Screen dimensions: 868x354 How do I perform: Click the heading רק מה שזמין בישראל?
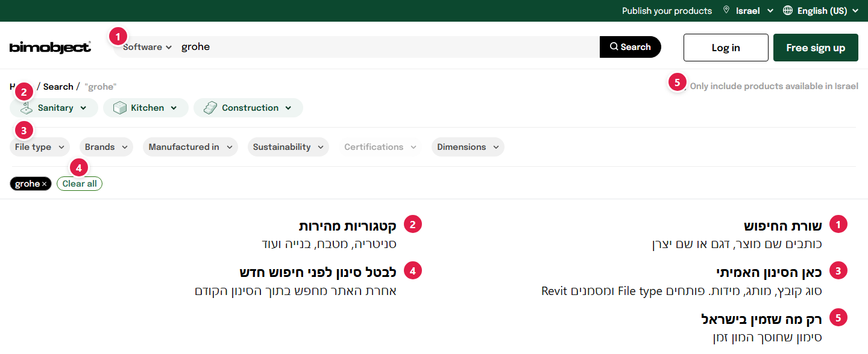[x=762, y=318]
